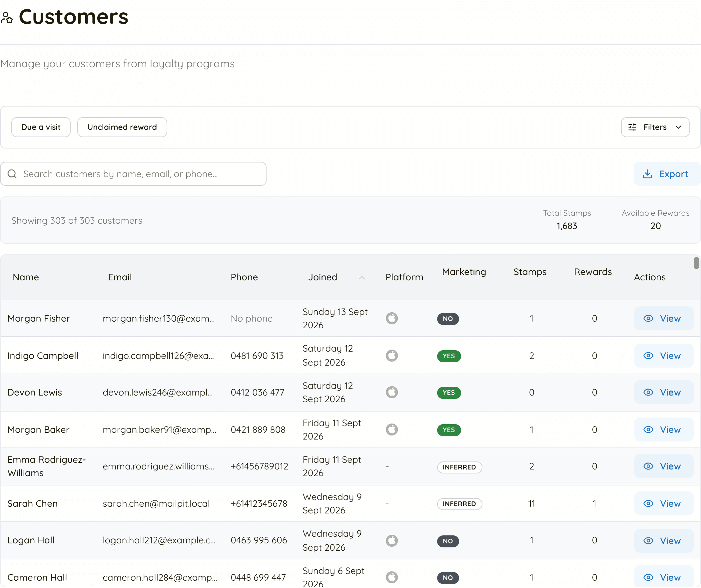This screenshot has height=588, width=701.
Task: Open the Filters dropdown
Action: click(x=655, y=127)
